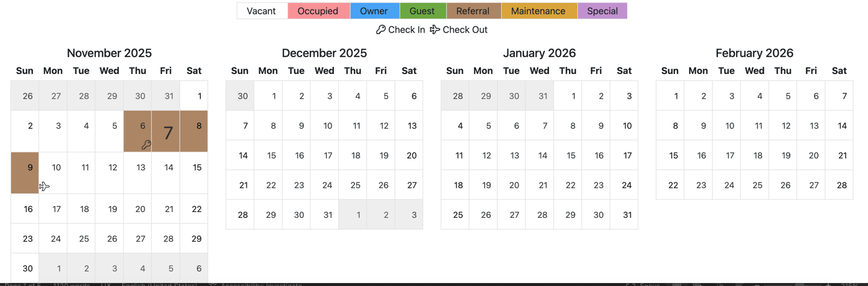Choose January 31 in January calendar
The width and height of the screenshot is (868, 286).
click(x=624, y=215)
